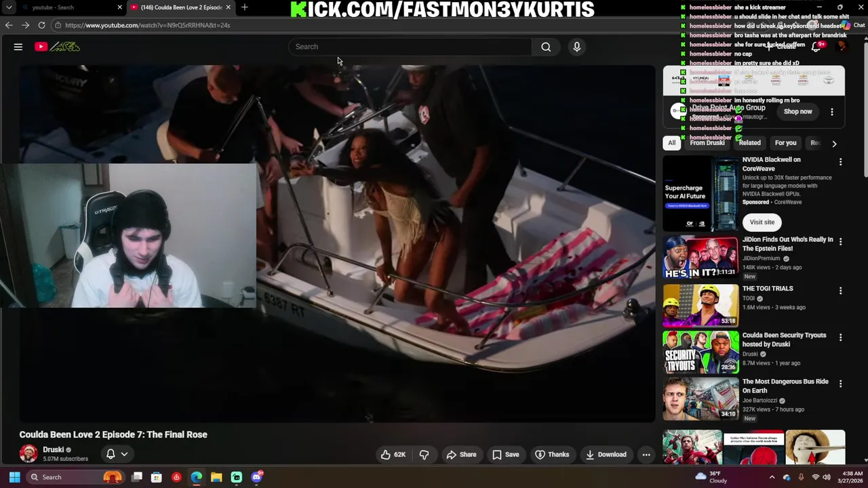Open Task View from the taskbar
The width and height of the screenshot is (868, 488).
pos(137,477)
